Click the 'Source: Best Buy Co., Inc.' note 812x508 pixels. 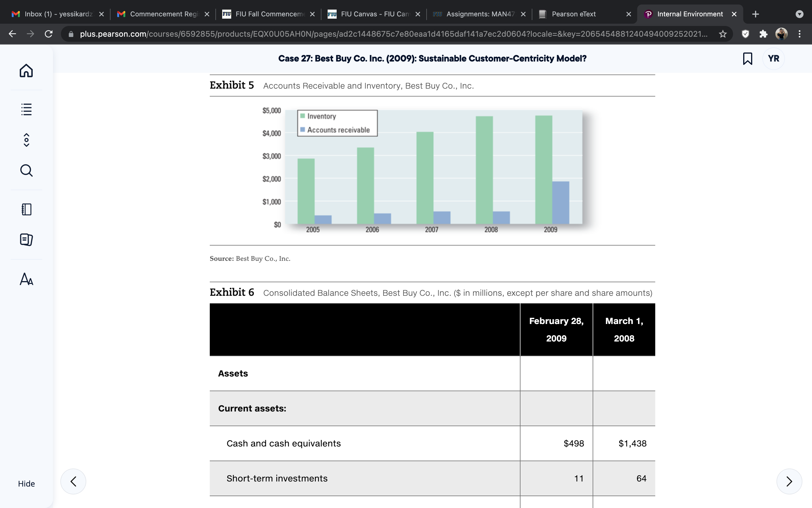(250, 258)
